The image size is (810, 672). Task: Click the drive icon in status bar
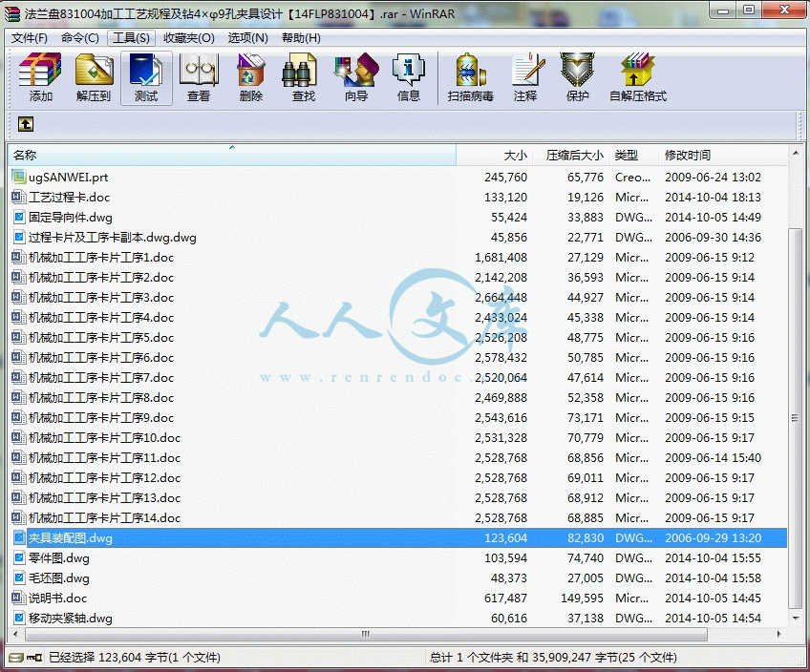(16, 658)
